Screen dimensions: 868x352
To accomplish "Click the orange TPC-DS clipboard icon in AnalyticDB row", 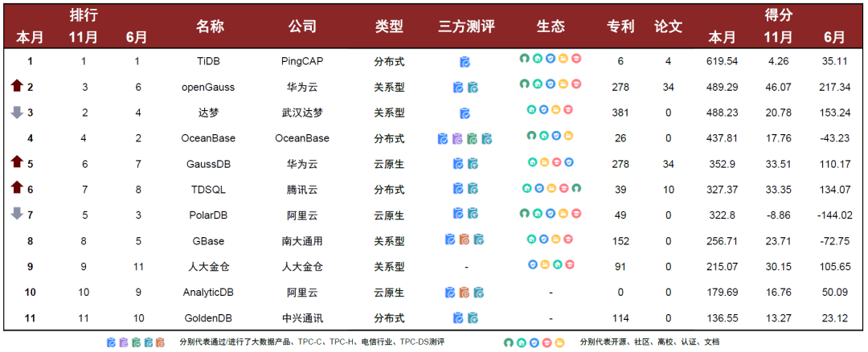I will coord(465,293).
